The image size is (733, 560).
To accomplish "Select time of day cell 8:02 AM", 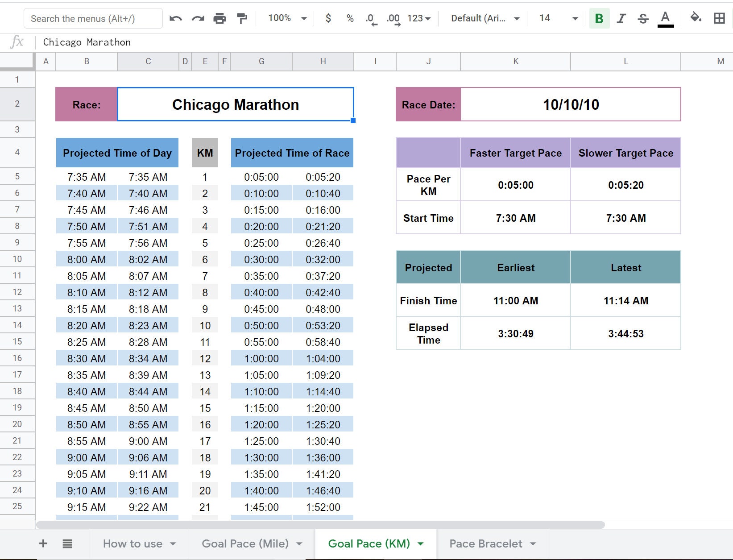I will (x=148, y=259).
